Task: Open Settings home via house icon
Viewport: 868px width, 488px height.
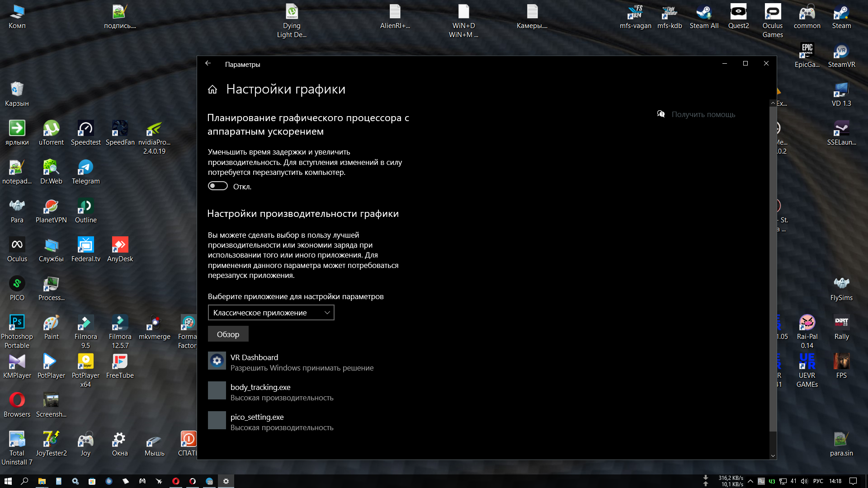Action: coord(212,89)
